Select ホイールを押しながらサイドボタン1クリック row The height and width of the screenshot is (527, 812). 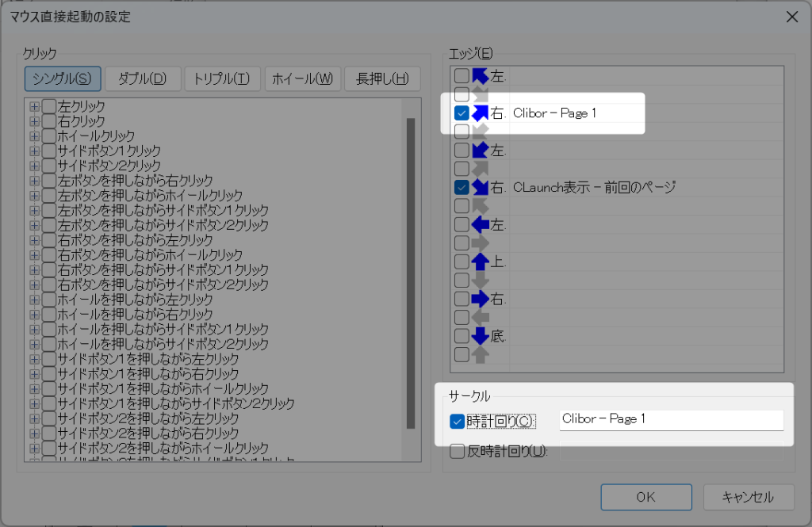pos(163,329)
